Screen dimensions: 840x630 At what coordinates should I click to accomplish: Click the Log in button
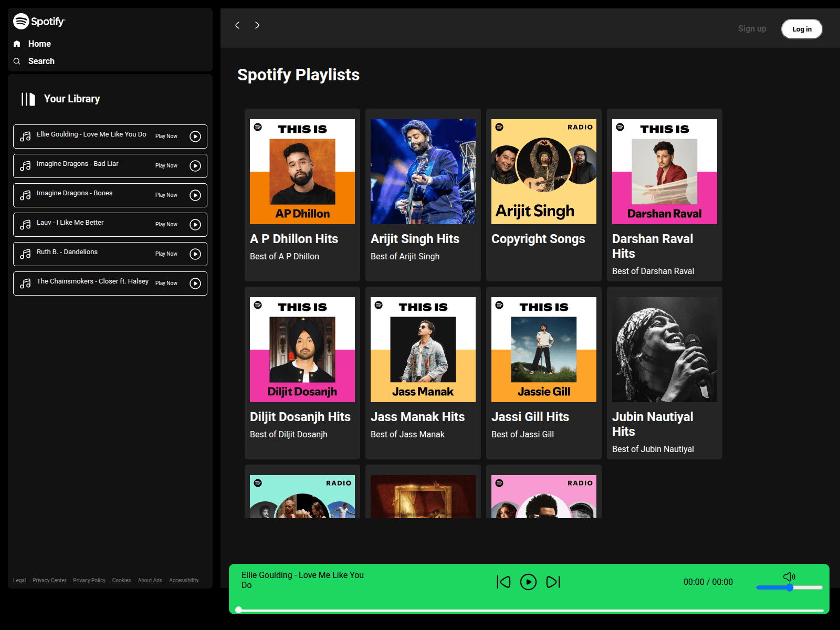(802, 29)
